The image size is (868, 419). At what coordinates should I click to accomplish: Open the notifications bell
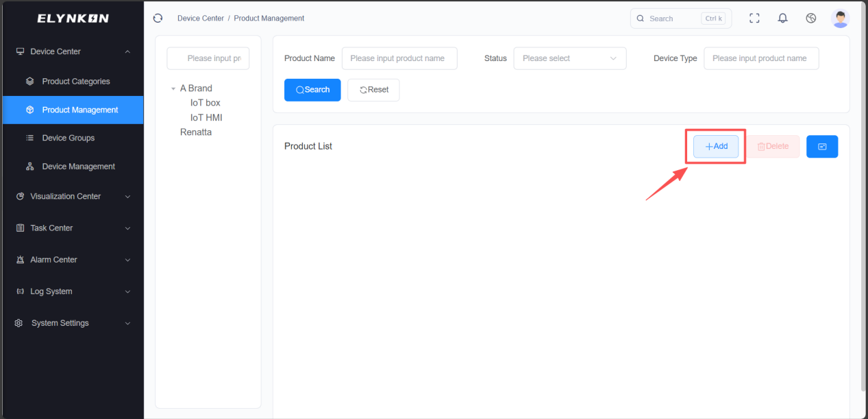click(782, 19)
